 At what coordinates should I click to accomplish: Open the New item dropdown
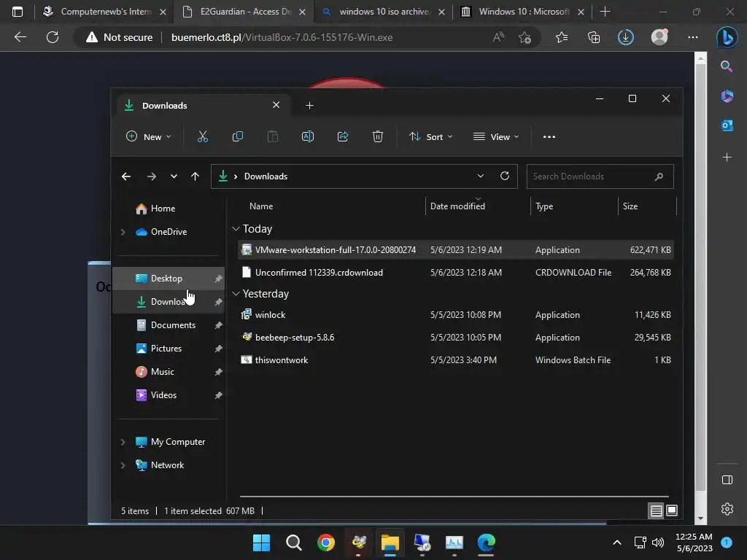[x=148, y=136]
